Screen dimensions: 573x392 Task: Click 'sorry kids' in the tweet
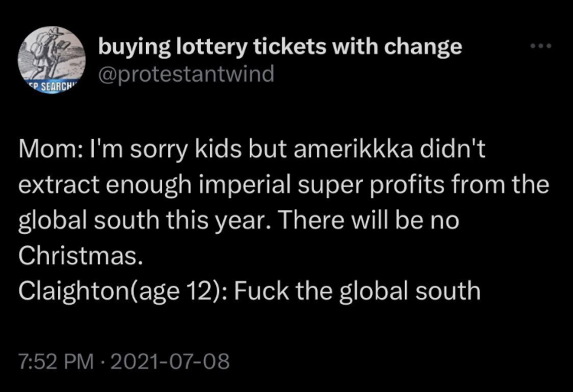[186, 151]
